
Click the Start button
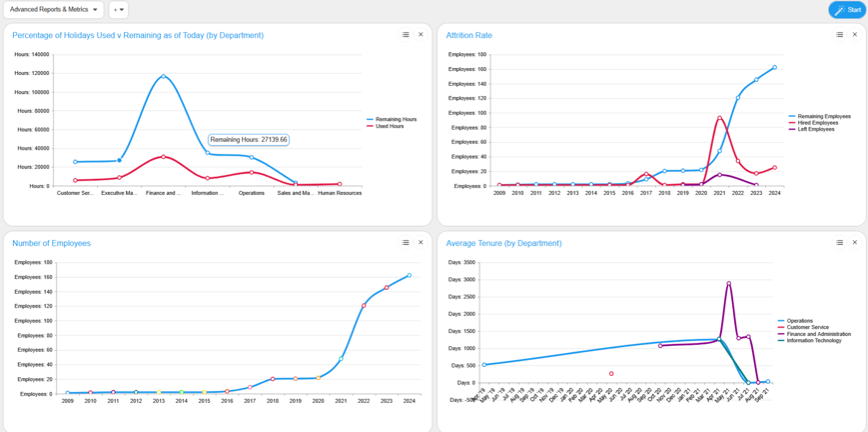pos(847,10)
